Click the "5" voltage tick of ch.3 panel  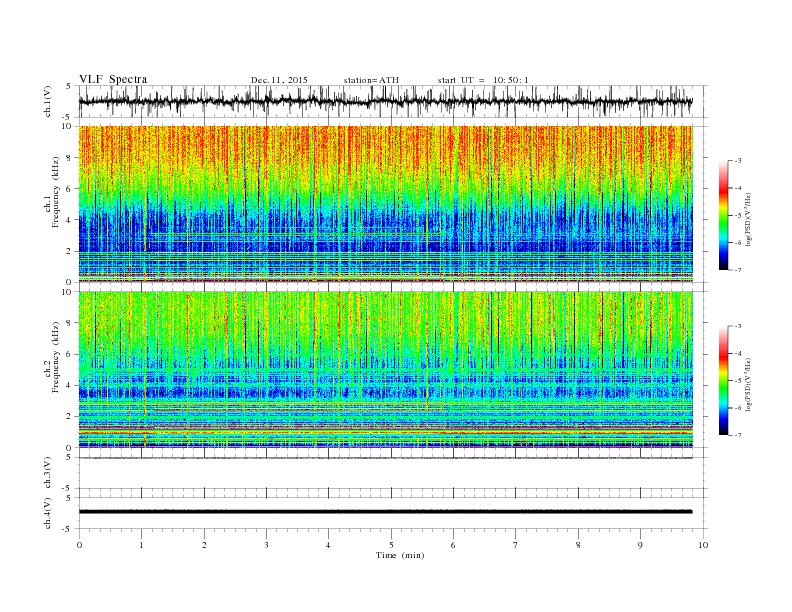[69, 457]
